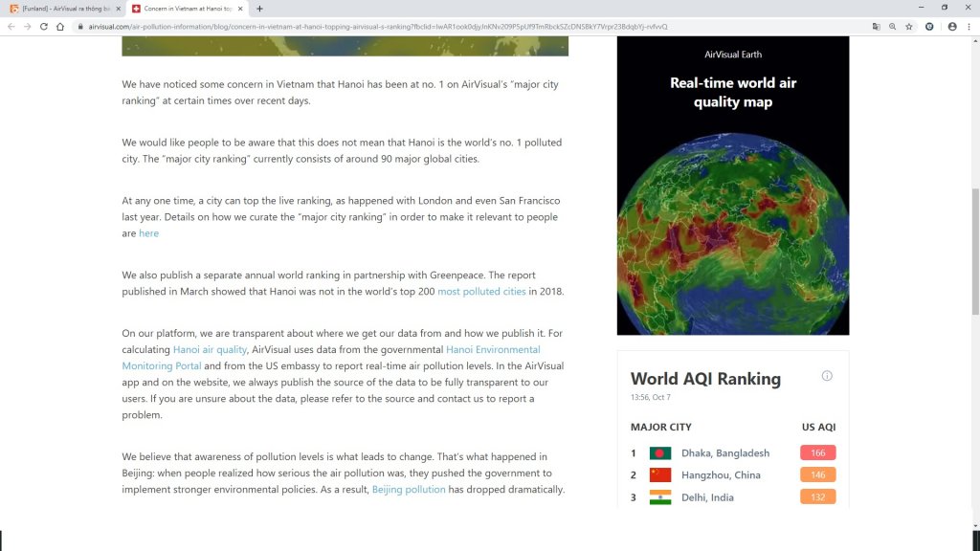Click the India flag in the ranking
The height and width of the screenshot is (551, 980).
[660, 497]
